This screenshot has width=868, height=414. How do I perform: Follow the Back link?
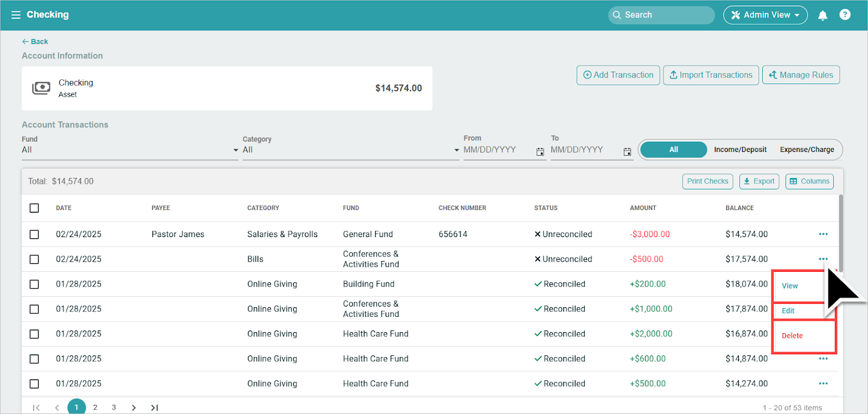[35, 41]
